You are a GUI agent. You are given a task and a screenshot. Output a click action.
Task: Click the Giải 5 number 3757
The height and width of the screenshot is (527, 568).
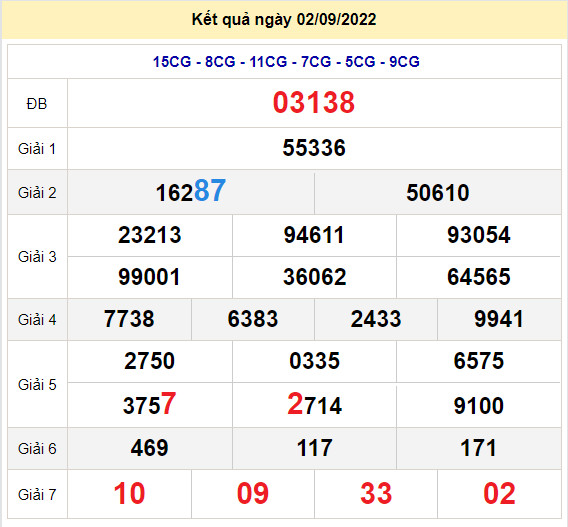[x=150, y=404]
